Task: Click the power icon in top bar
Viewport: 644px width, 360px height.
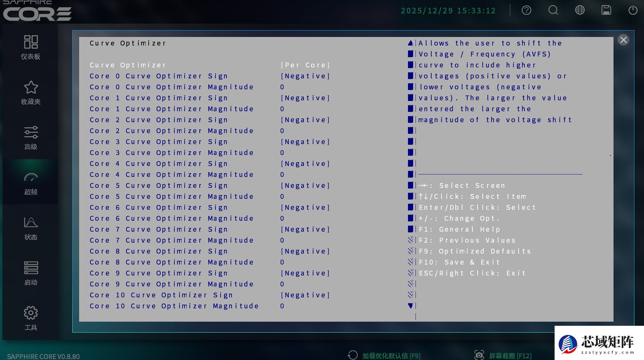Action: 633,10
